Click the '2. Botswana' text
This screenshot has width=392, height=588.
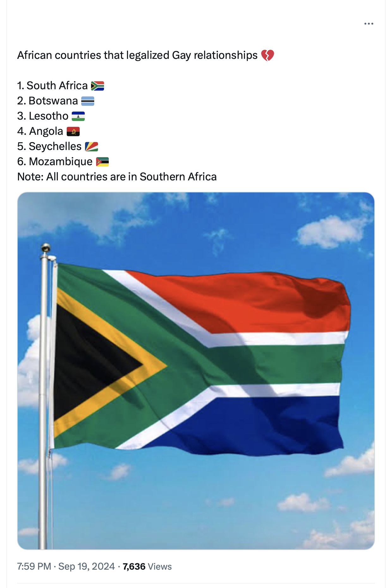[48, 101]
